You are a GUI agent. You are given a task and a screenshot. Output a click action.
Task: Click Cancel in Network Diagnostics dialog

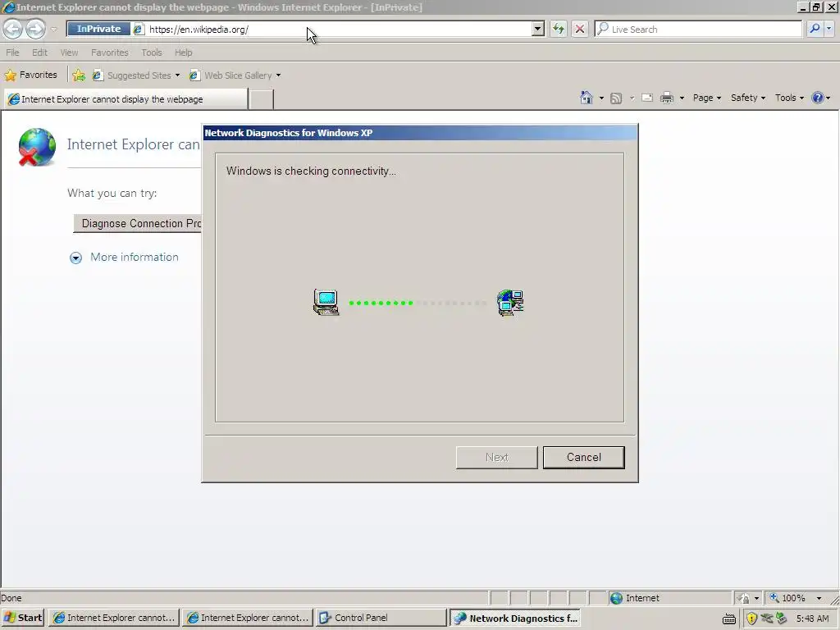click(583, 458)
